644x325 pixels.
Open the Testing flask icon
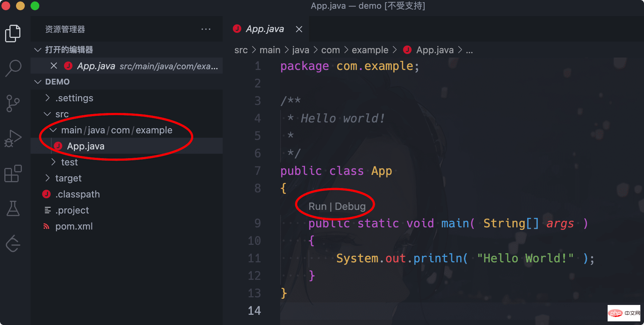[x=13, y=209]
